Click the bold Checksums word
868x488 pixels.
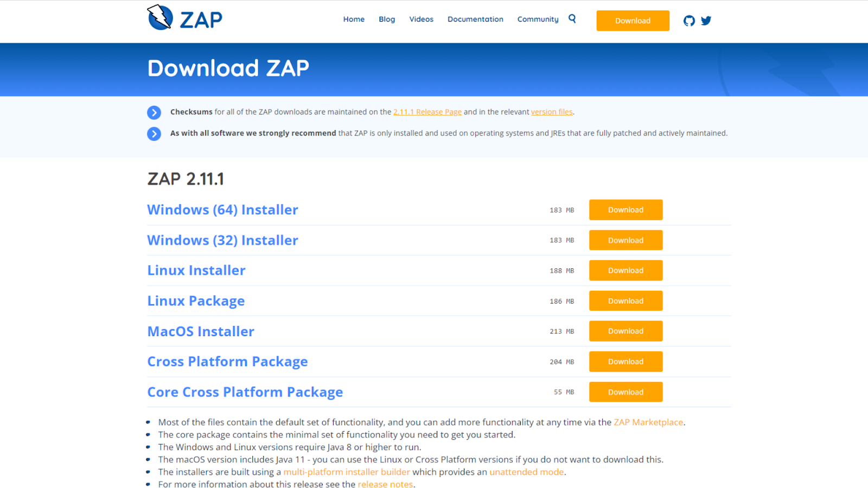(192, 112)
